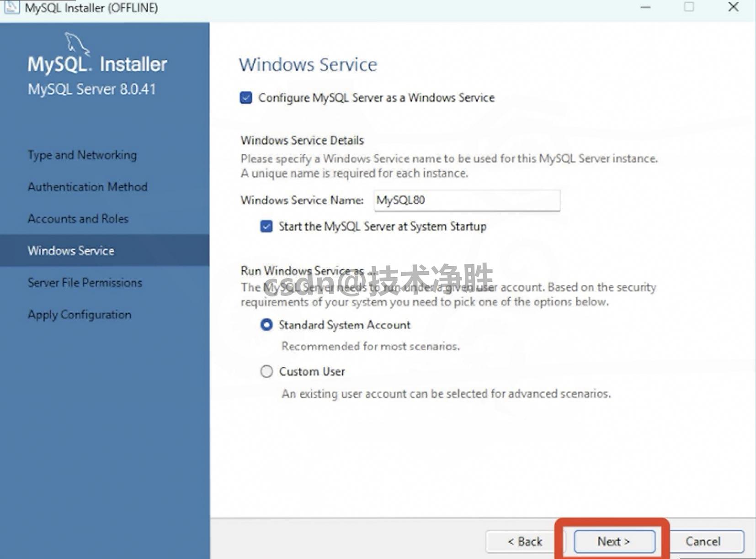Click the 'MySQL Server 8.0.41' sidebar text
Screen dimensions: 756x559
[x=92, y=89]
